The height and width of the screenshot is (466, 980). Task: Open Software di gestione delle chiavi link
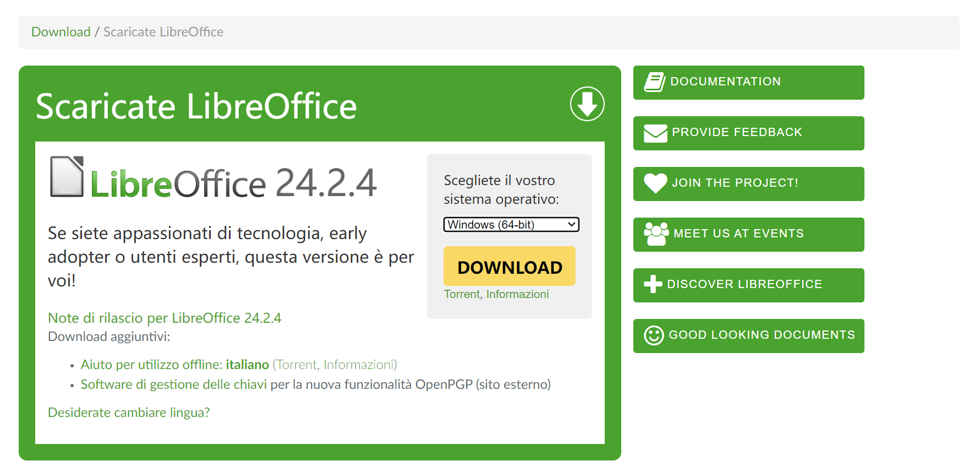173,384
